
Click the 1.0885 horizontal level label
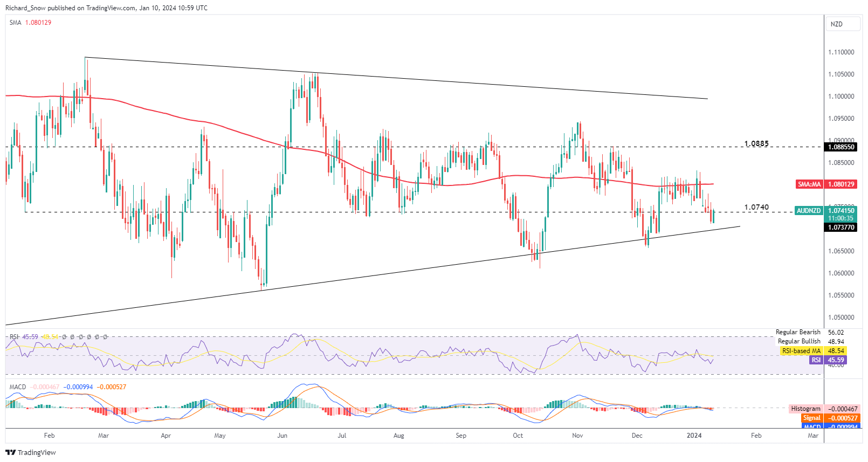pos(756,143)
